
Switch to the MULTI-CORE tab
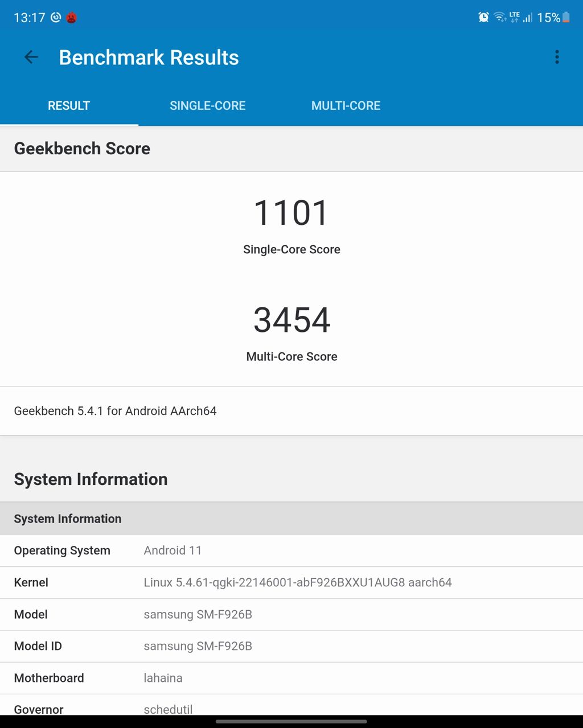click(346, 105)
